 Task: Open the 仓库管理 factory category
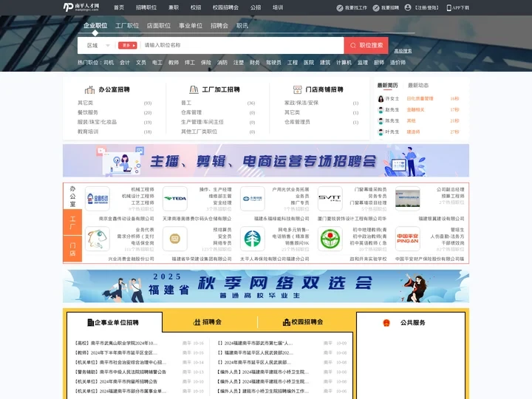point(191,112)
